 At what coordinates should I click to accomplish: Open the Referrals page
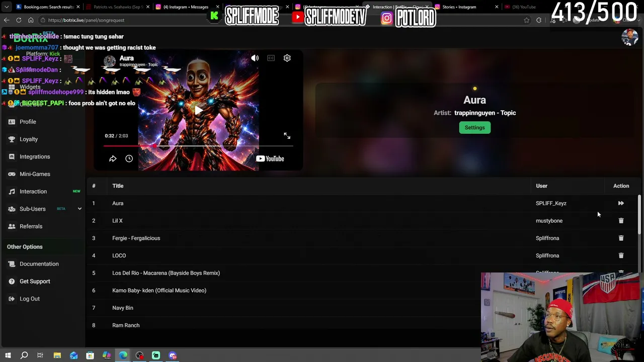(31, 226)
